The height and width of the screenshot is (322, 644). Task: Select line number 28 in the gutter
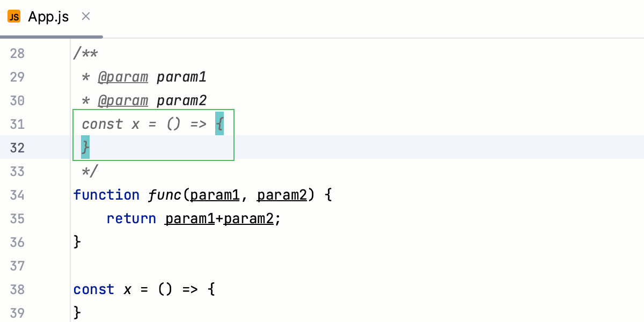[x=17, y=53]
